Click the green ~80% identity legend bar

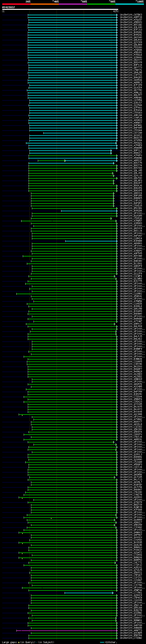(x=101, y=4)
